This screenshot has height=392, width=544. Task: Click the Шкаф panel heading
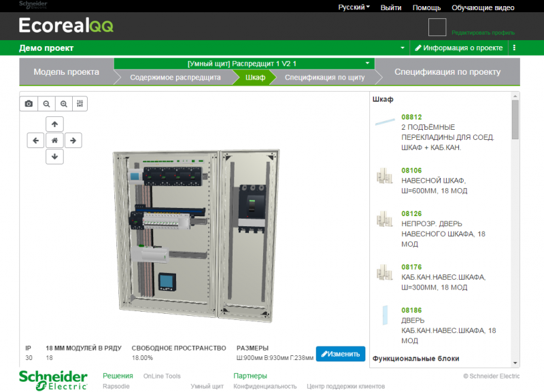[x=383, y=99]
